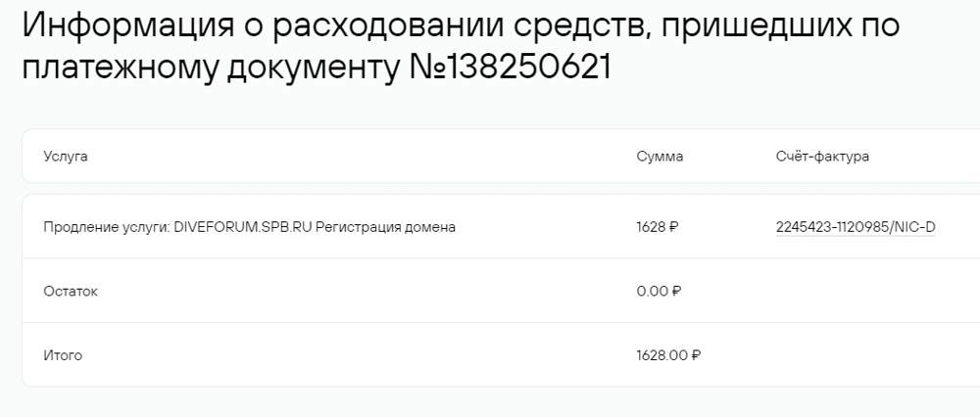The width and height of the screenshot is (980, 417).
Task: Click the "Счёт-фактура" column header
Action: (x=822, y=157)
